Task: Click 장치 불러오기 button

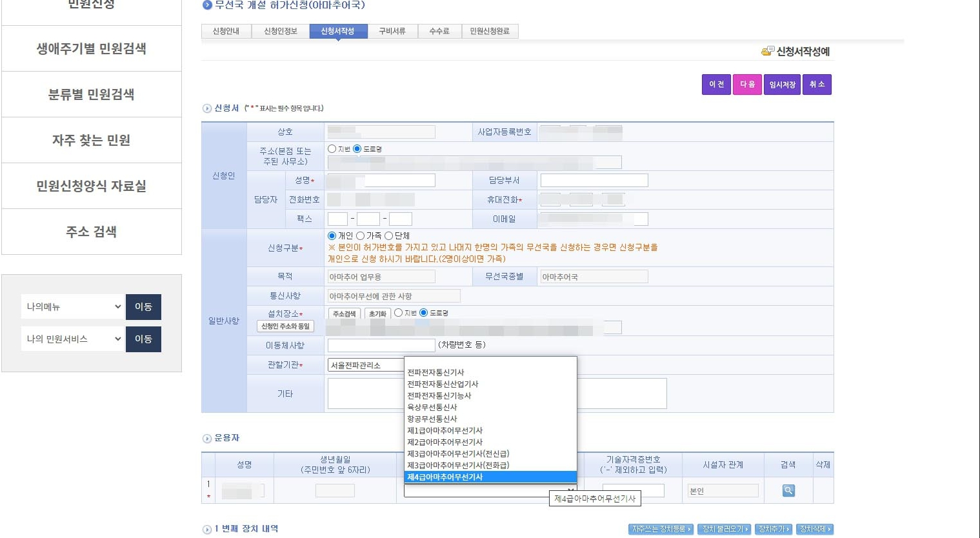Action: coord(725,529)
